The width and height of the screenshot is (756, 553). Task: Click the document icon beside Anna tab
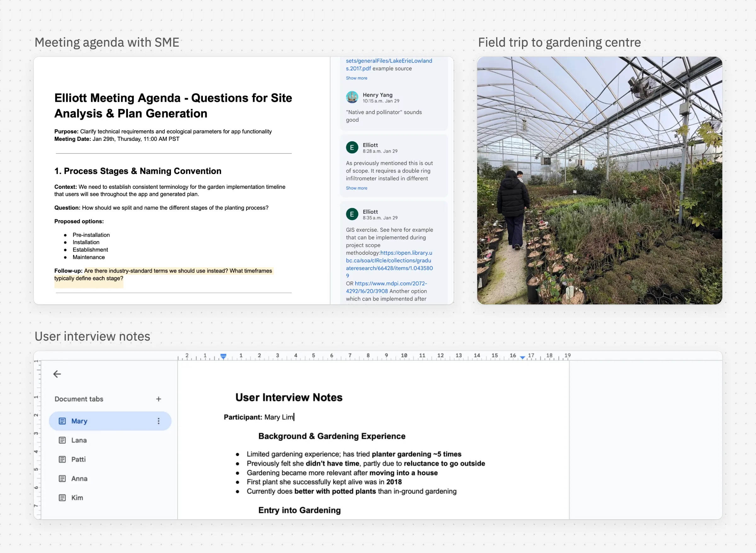[62, 479]
